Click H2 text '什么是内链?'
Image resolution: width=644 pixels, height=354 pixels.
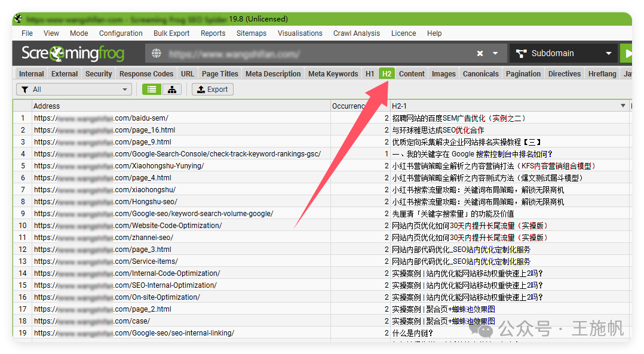click(x=412, y=333)
